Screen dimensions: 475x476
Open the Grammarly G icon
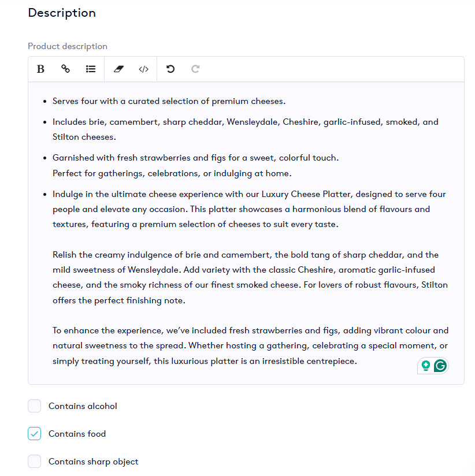[x=440, y=366]
